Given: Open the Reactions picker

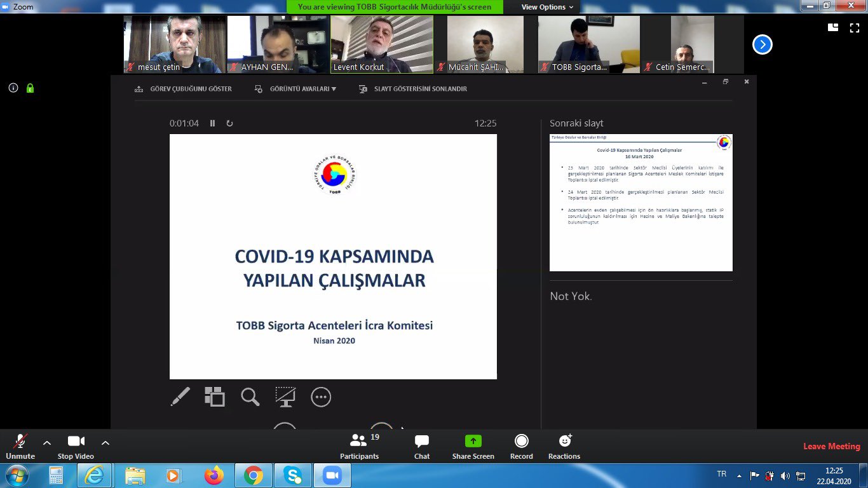Looking at the screenshot, I should 564,447.
